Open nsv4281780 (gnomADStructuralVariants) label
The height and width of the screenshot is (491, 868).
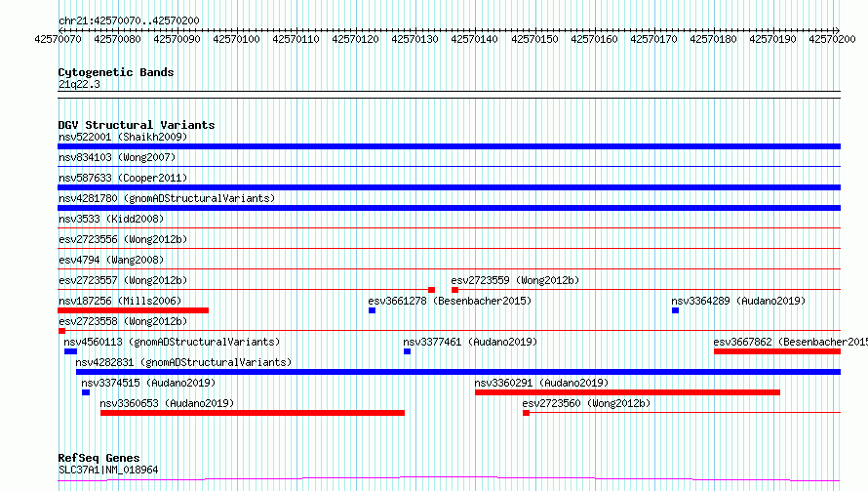(167, 198)
